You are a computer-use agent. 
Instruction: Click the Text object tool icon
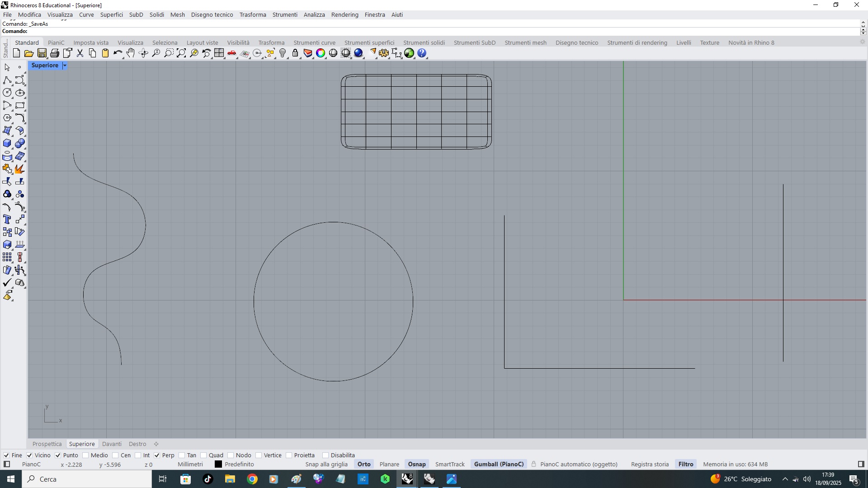point(7,220)
